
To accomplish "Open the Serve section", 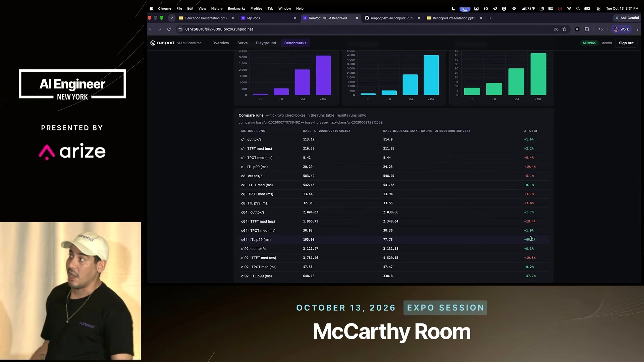I will tap(243, 43).
